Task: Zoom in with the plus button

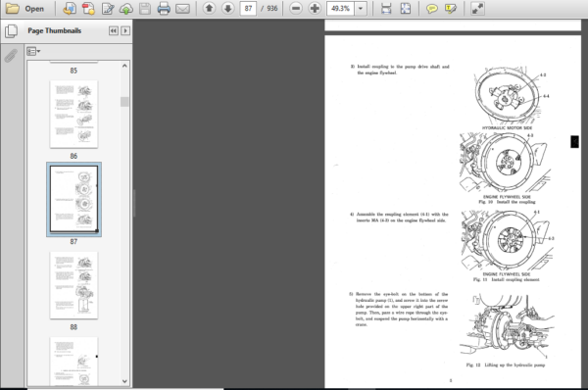Action: point(315,8)
